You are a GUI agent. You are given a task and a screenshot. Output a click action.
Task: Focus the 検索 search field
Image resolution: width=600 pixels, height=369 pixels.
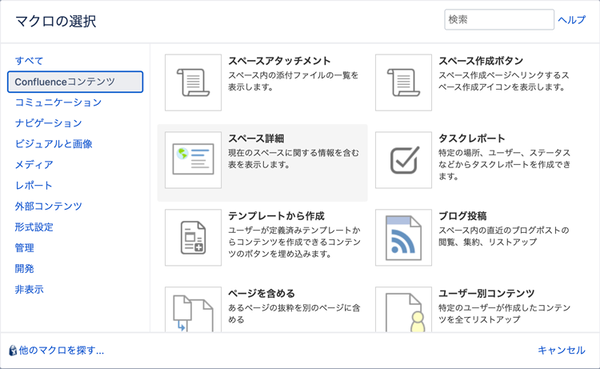click(x=499, y=20)
